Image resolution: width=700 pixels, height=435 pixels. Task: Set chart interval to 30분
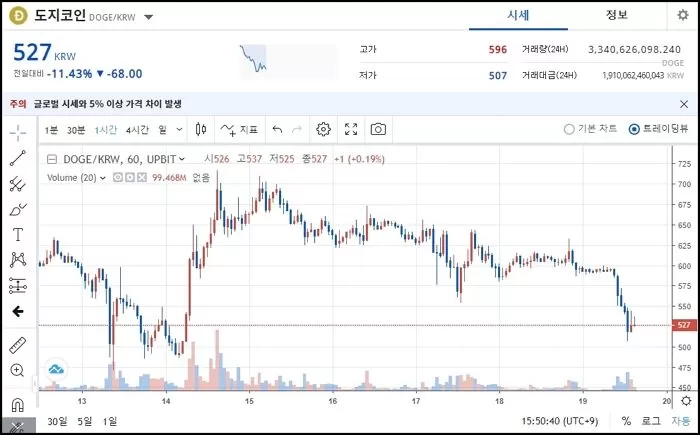[76, 129]
